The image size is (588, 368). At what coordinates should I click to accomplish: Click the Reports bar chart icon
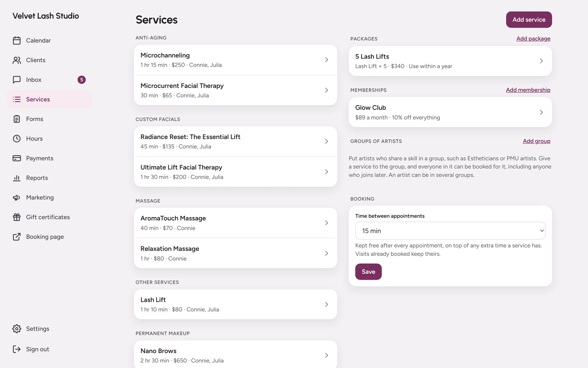coord(17,178)
